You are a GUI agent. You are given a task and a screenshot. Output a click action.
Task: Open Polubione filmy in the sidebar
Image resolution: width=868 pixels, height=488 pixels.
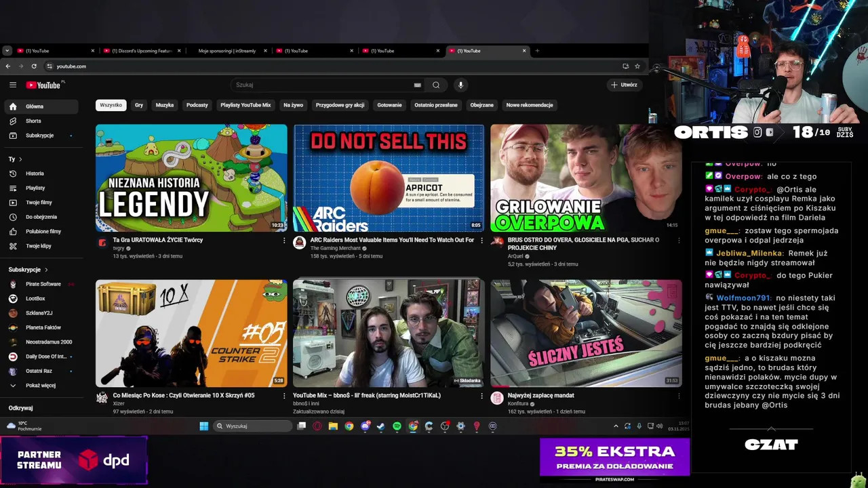click(x=42, y=231)
